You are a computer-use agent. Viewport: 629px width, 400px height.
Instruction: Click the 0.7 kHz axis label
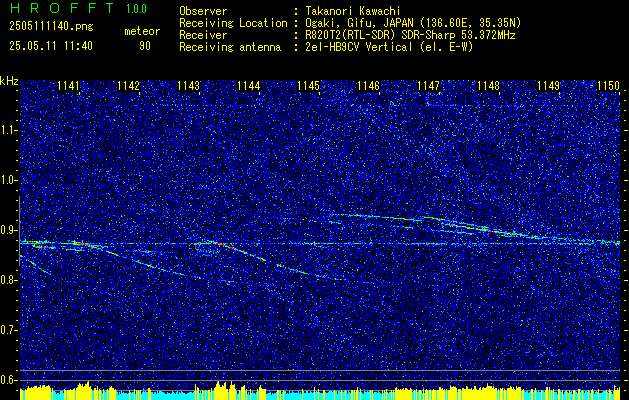coord(9,330)
